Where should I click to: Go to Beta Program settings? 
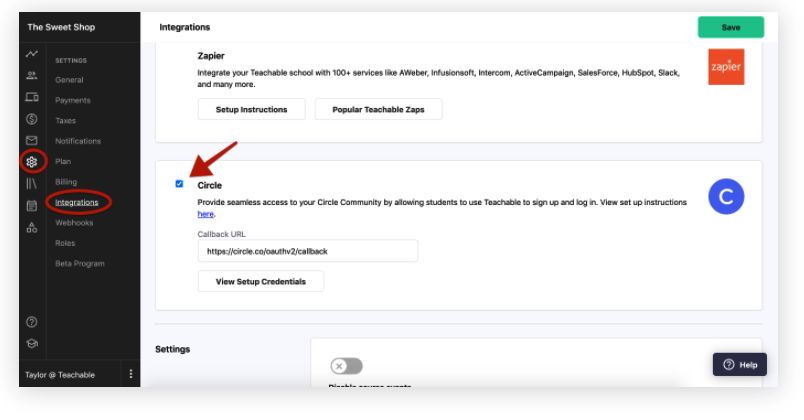(x=80, y=264)
